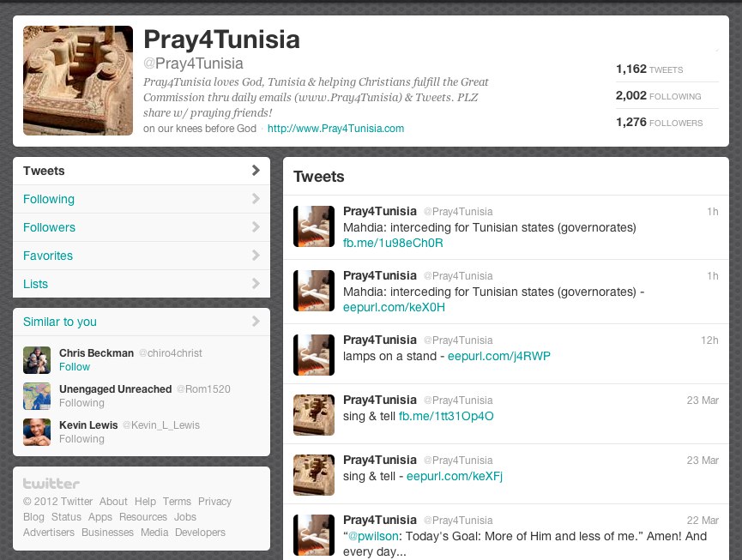Open the Jobs footer link
This screenshot has width=742, height=560.
point(185,517)
